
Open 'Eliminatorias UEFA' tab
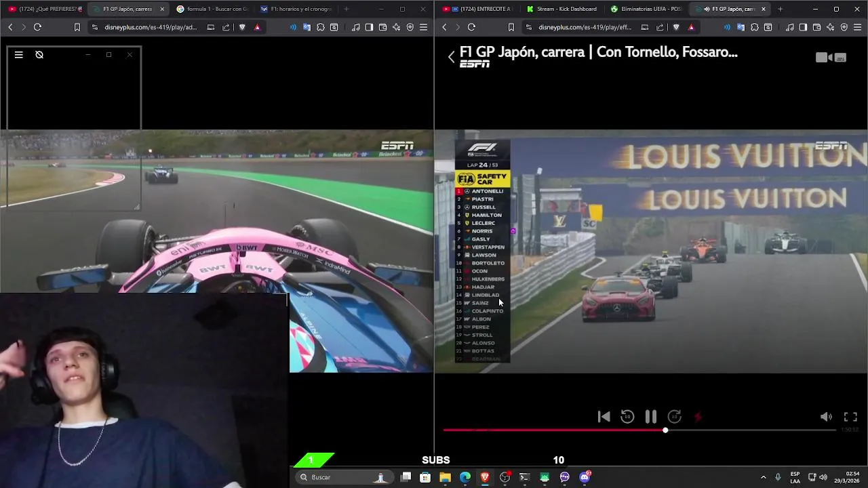click(x=646, y=9)
